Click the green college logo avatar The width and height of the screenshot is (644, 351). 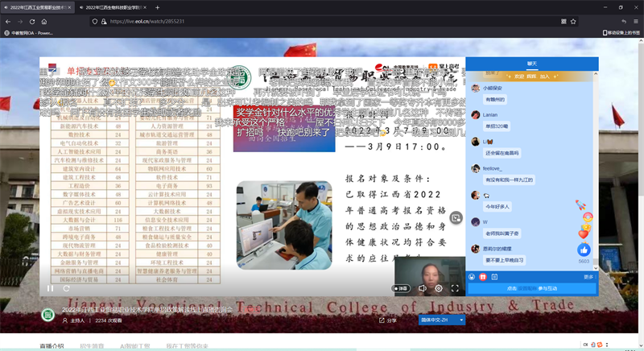(48, 315)
